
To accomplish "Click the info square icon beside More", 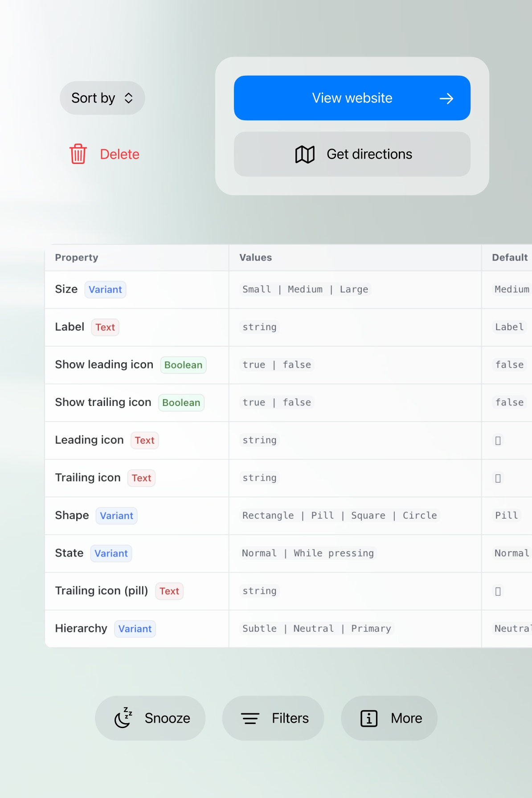I will point(369,718).
